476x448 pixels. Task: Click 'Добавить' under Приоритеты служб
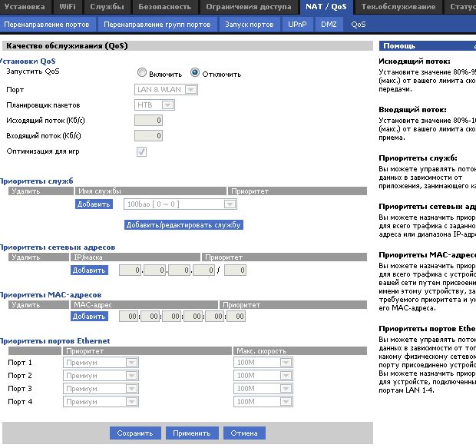pyautogui.click(x=94, y=204)
